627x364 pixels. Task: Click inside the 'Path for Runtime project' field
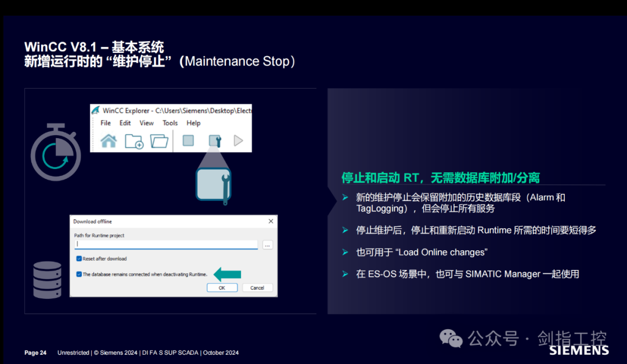tap(165, 244)
